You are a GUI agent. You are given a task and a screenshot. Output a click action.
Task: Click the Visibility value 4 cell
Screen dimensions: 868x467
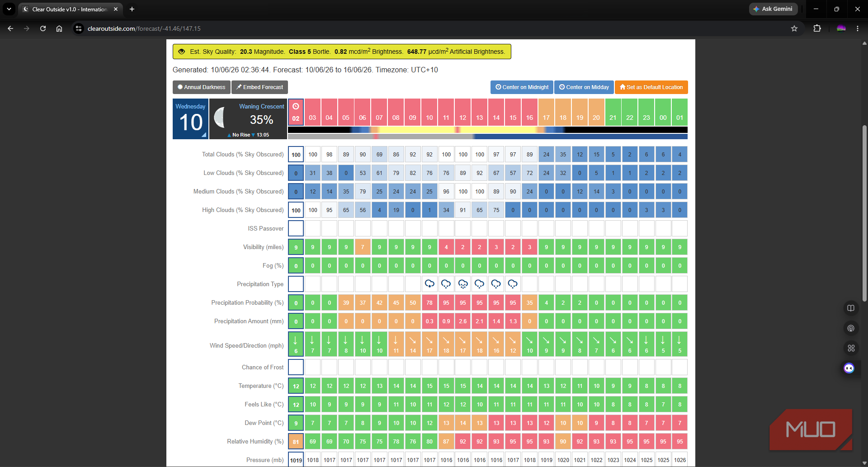click(x=446, y=247)
